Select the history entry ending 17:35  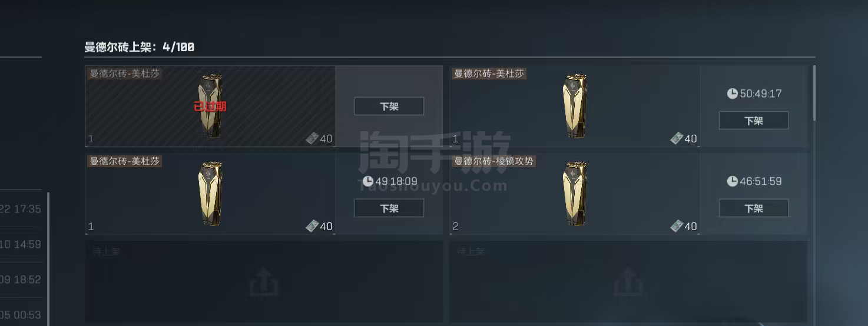[x=21, y=209]
